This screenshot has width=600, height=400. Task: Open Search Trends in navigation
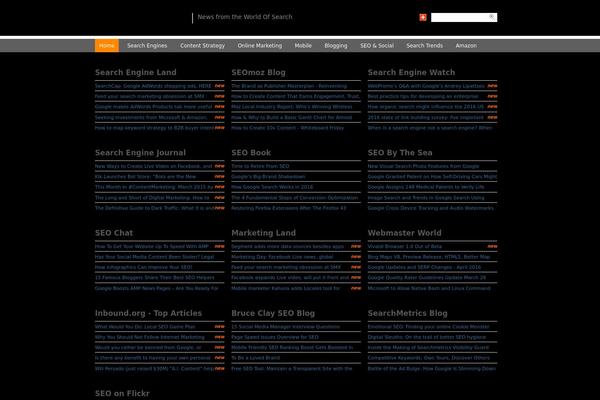pyautogui.click(x=424, y=46)
